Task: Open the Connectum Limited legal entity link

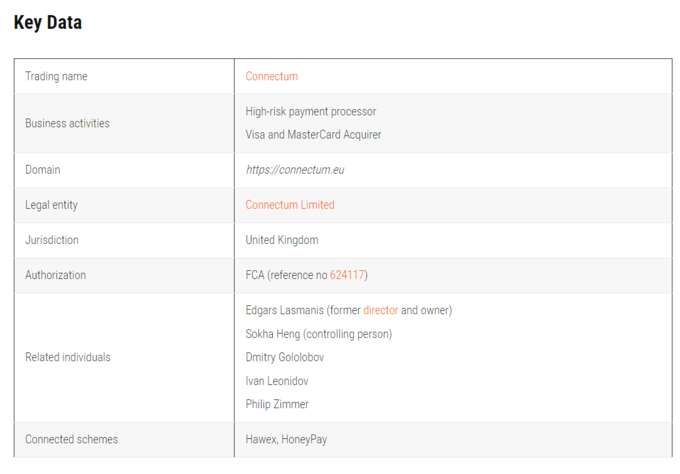Action: click(290, 205)
